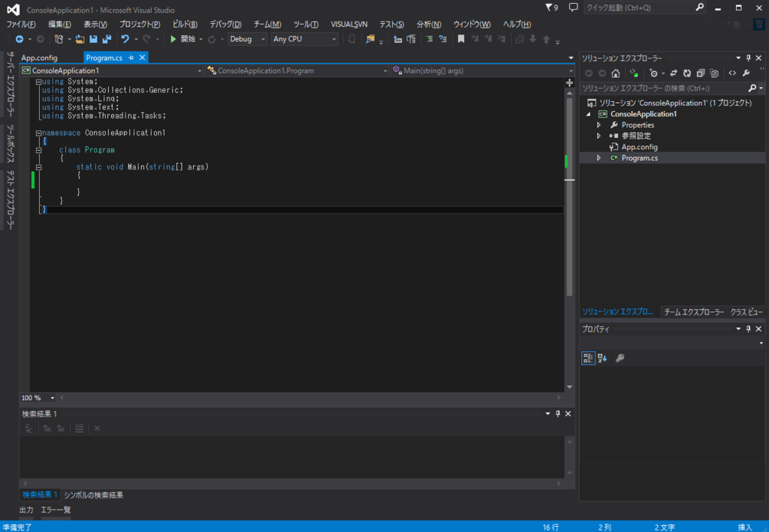Viewport: 769px width, 532px height.
Task: Open Properties via the wrench icon in Solution Explorer
Action: [746, 74]
